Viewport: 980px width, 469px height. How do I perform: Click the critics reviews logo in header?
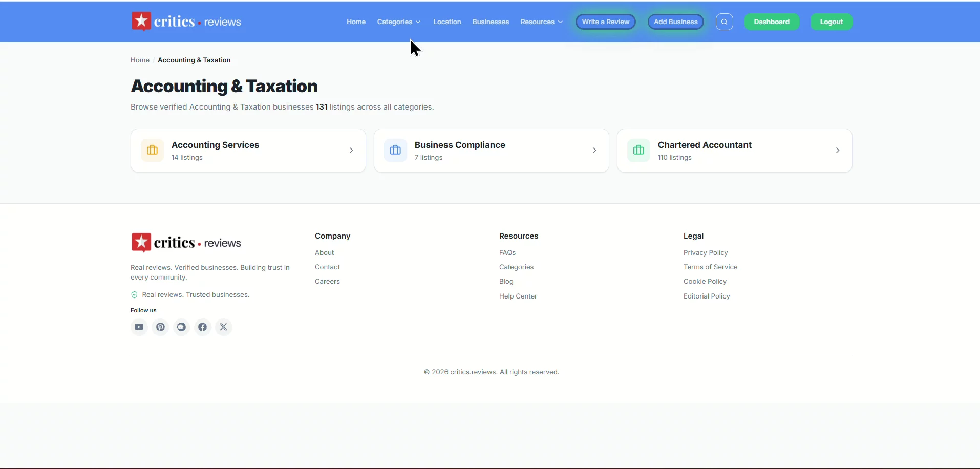[x=186, y=22]
